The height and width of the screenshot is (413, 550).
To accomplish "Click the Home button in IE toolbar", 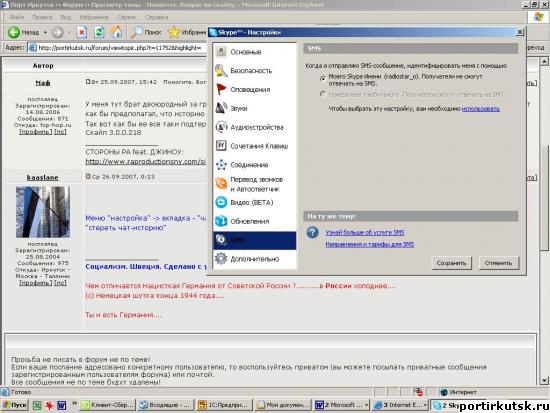I will coord(116,33).
